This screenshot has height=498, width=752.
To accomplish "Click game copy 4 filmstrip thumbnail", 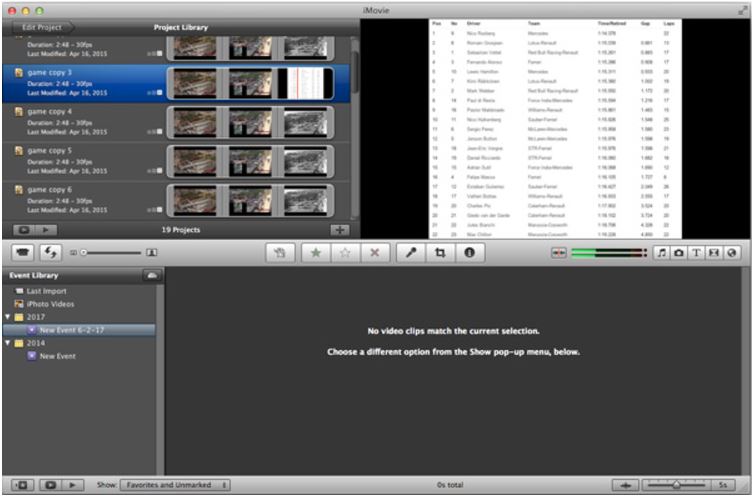I will point(250,122).
